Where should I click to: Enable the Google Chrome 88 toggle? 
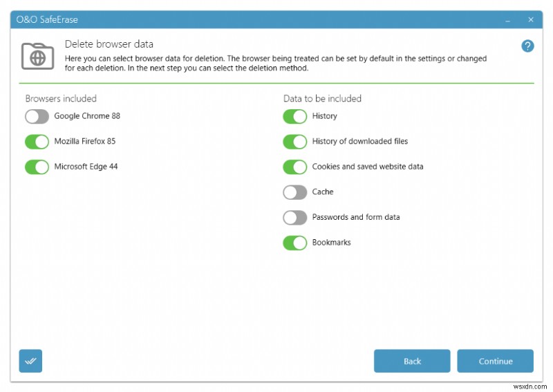[37, 116]
